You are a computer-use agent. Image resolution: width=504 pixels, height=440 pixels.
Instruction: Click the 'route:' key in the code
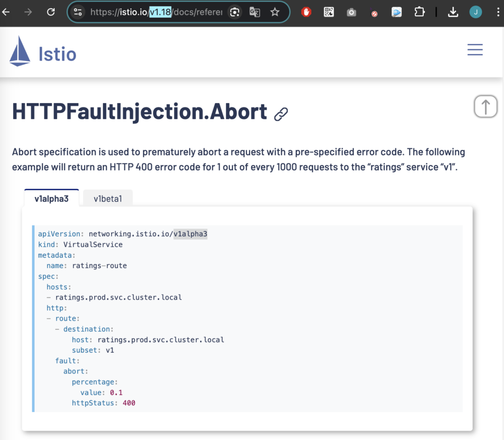67,318
